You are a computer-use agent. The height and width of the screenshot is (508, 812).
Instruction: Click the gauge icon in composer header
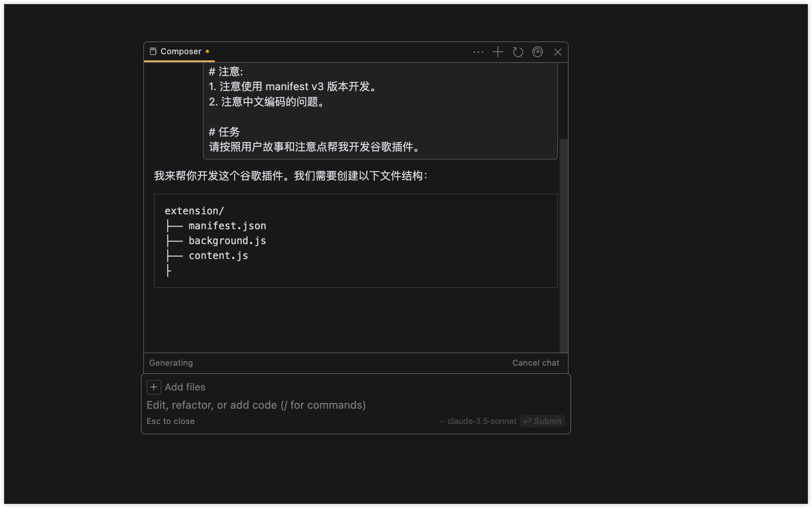537,52
